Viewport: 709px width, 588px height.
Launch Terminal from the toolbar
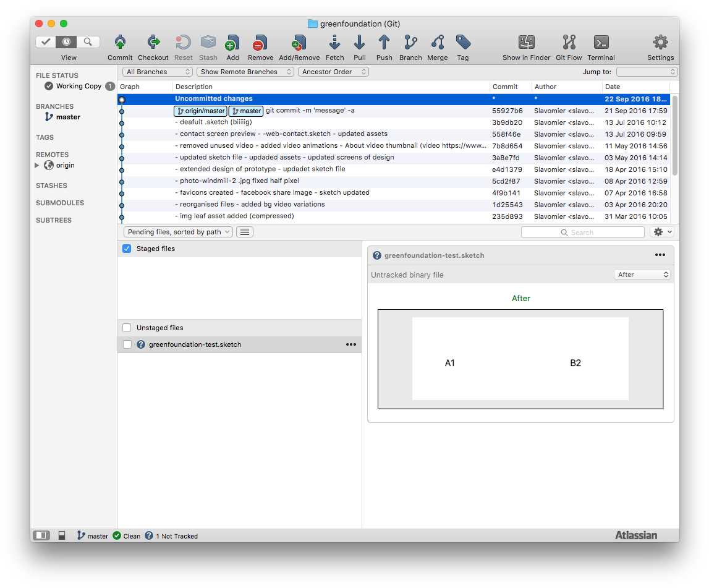tap(600, 43)
